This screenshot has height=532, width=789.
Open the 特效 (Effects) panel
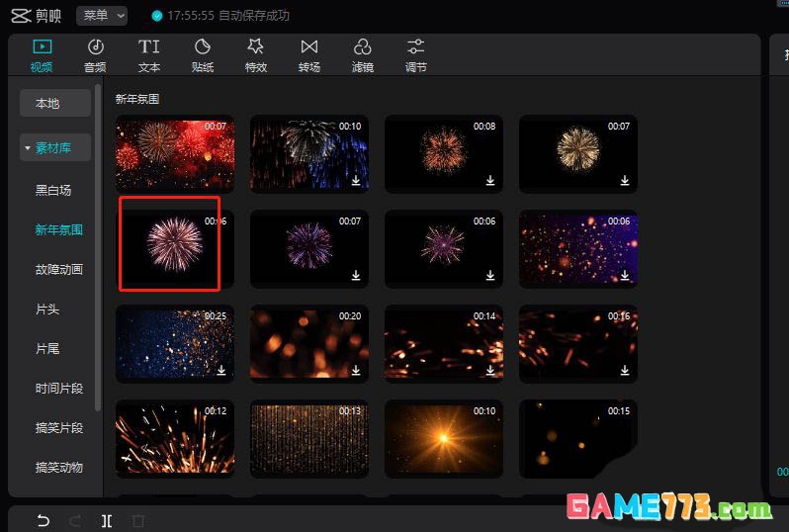255,55
